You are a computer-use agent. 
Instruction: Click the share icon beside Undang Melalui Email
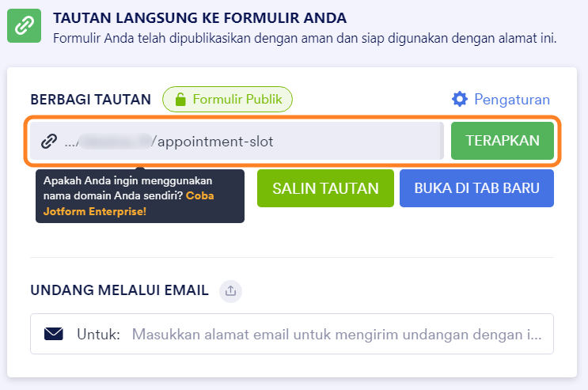[x=230, y=291]
